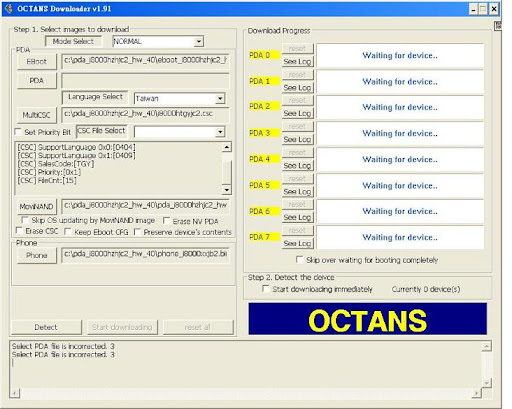Image resolution: width=512 pixels, height=409 pixels.
Task: Open the CSC File Select dropdown
Action: (220, 132)
